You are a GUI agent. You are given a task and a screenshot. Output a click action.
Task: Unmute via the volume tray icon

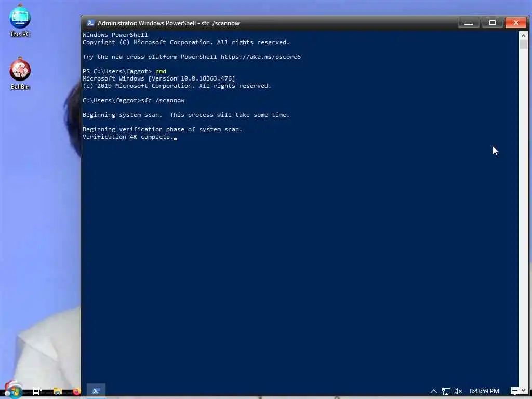[458, 391]
